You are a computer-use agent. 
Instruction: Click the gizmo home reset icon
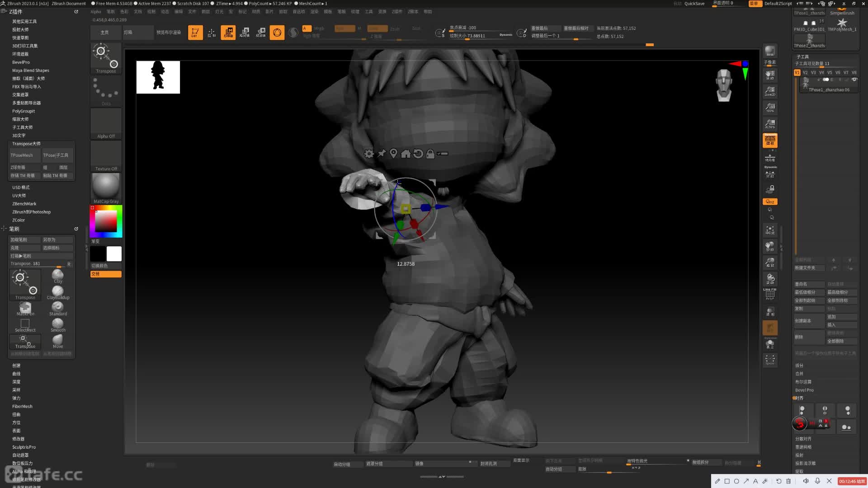[406, 154]
